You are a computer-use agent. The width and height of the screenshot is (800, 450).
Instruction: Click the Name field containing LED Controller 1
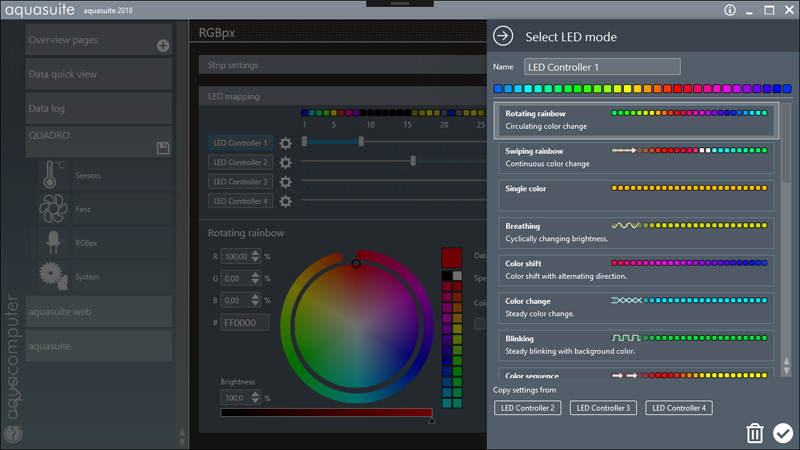tap(602, 67)
